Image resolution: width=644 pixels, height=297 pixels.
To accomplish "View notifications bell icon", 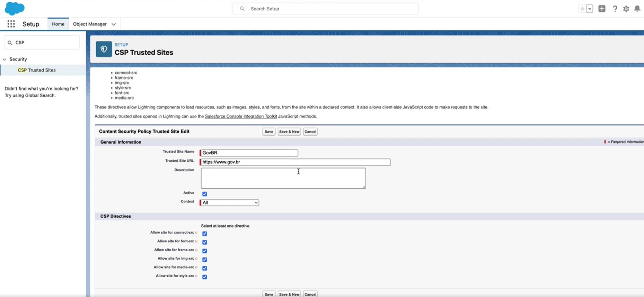I will tap(637, 9).
